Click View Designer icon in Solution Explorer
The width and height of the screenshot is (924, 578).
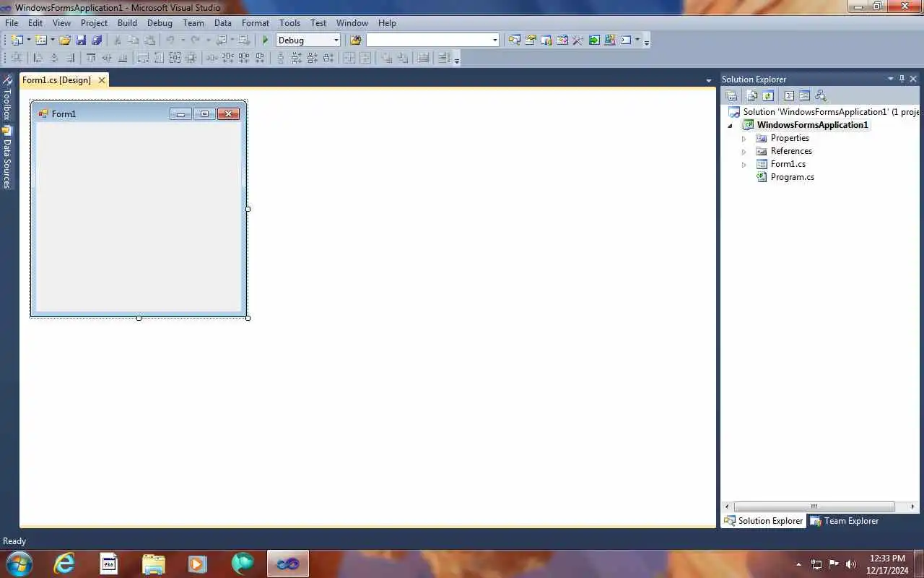point(804,95)
